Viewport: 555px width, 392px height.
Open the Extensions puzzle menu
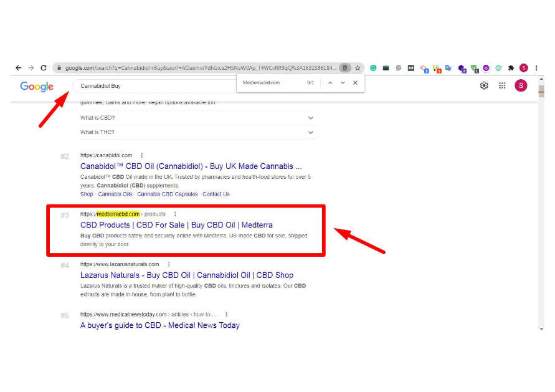coord(511,68)
